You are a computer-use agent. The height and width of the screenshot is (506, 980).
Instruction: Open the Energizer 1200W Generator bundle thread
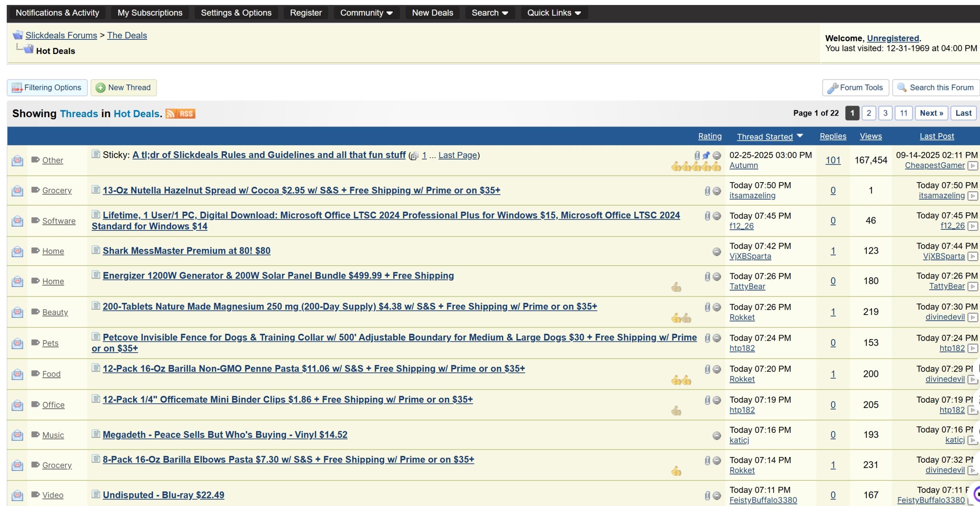tap(278, 276)
